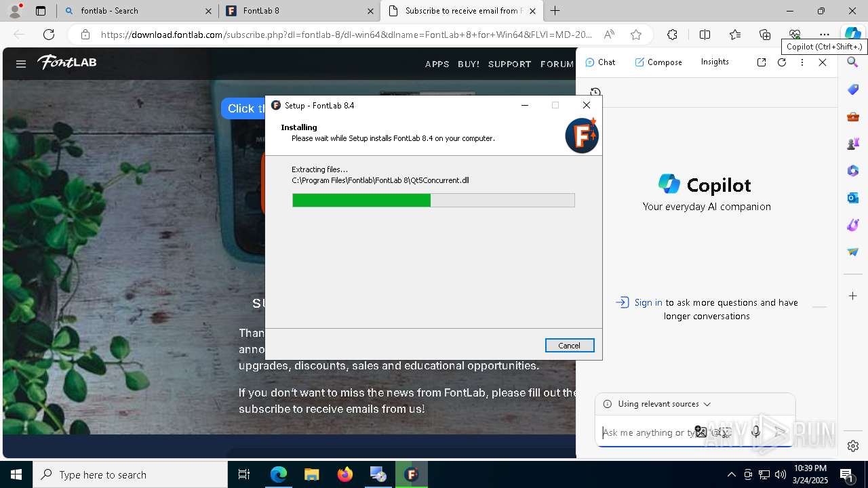Open the volume control in tray
The width and height of the screenshot is (868, 488).
tap(780, 474)
